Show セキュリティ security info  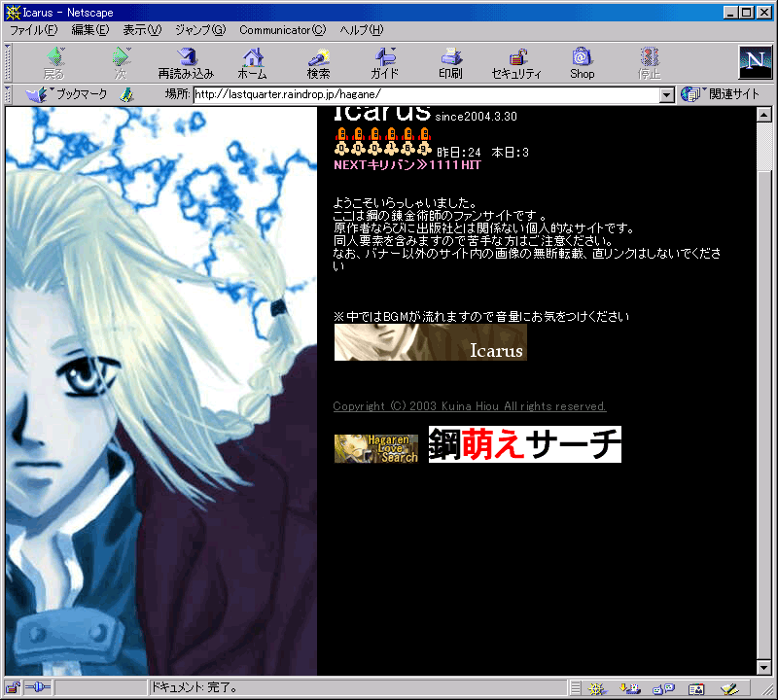(x=516, y=63)
